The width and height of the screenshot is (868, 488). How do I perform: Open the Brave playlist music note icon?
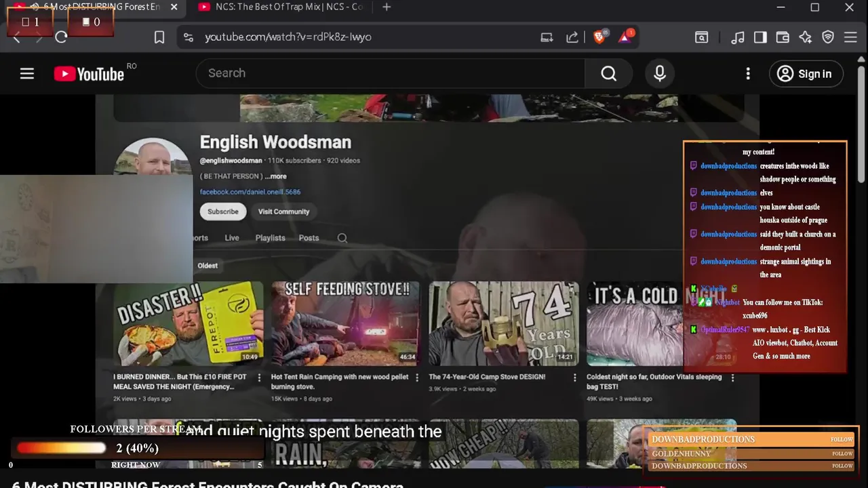(738, 37)
